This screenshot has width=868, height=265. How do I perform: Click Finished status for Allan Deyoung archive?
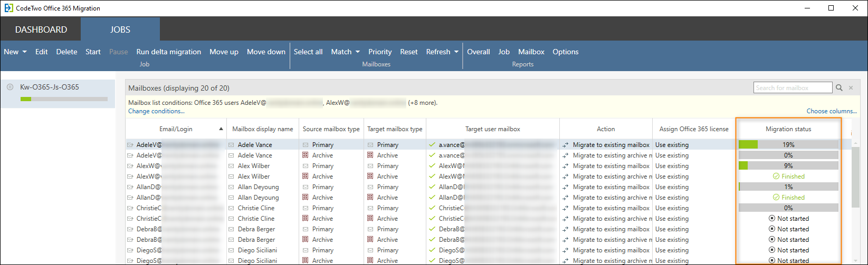(x=788, y=198)
